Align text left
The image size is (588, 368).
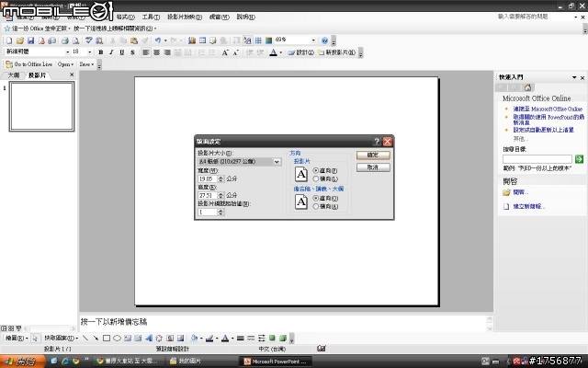pyautogui.click(x=146, y=52)
